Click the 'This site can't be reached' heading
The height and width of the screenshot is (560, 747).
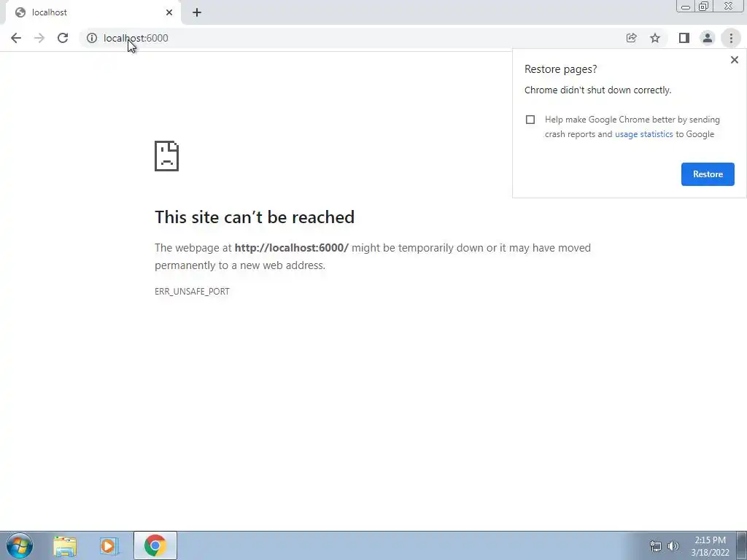coord(255,217)
